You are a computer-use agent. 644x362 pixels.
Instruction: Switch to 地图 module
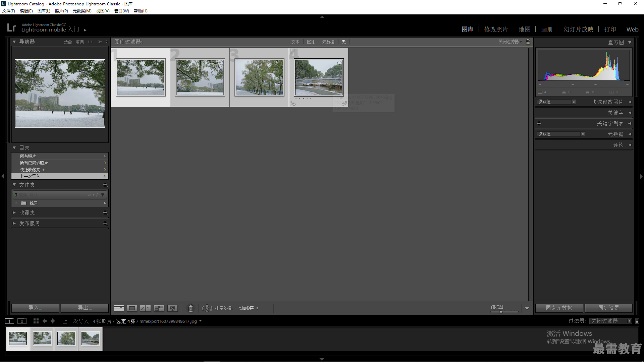(x=525, y=29)
